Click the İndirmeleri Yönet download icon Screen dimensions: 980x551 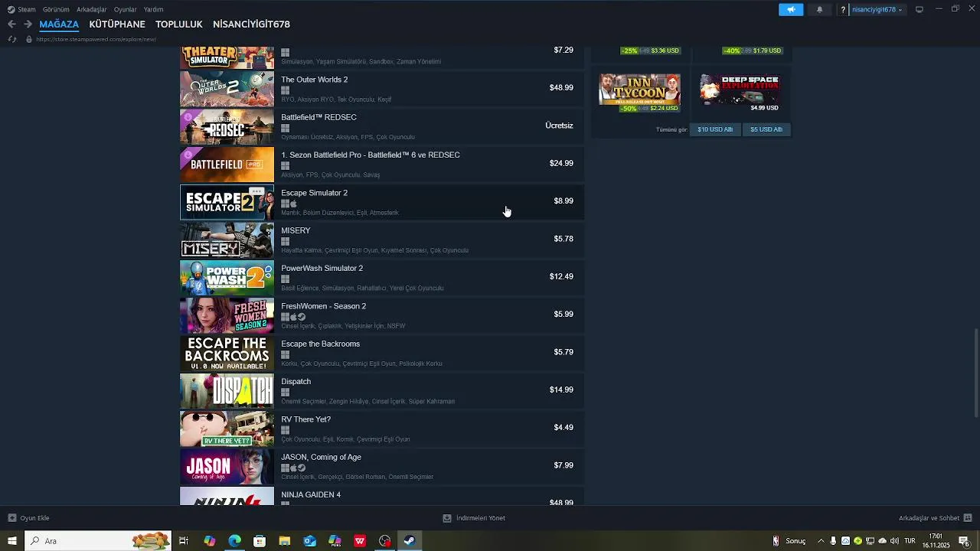click(x=447, y=518)
